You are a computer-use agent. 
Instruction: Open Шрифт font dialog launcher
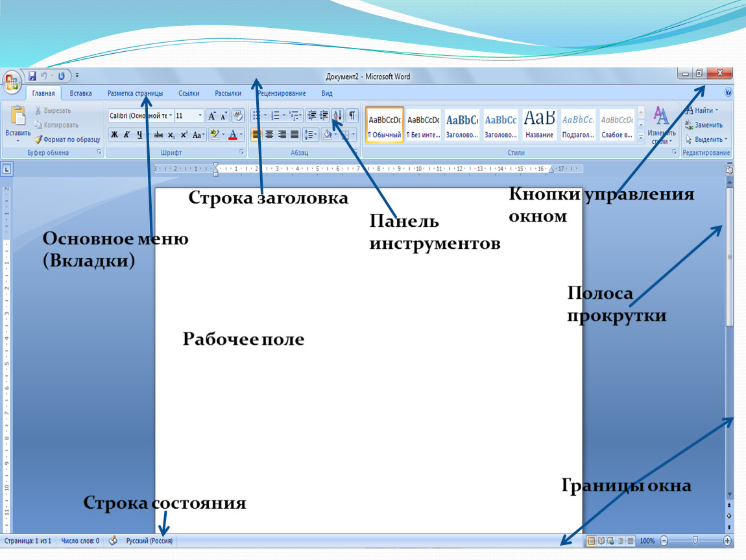pos(242,152)
